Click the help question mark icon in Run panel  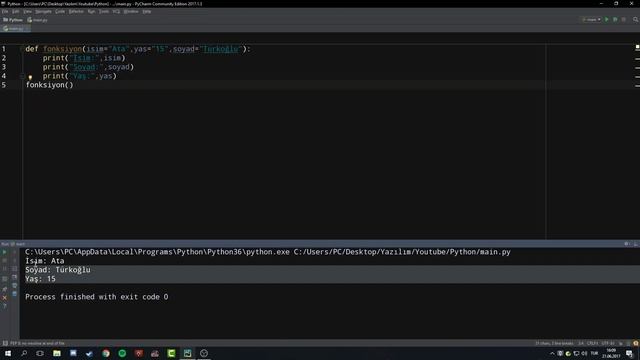click(x=4, y=306)
